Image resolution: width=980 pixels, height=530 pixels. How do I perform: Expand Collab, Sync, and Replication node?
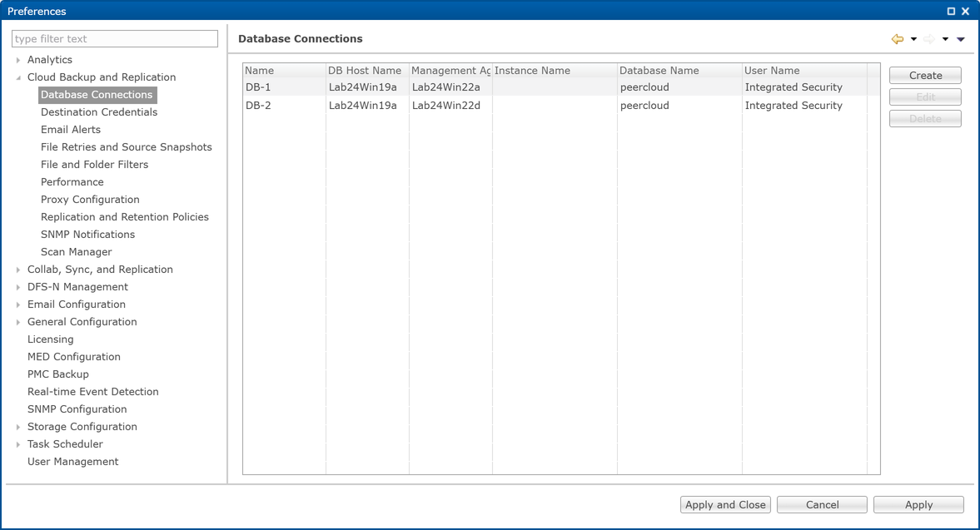[18, 270]
